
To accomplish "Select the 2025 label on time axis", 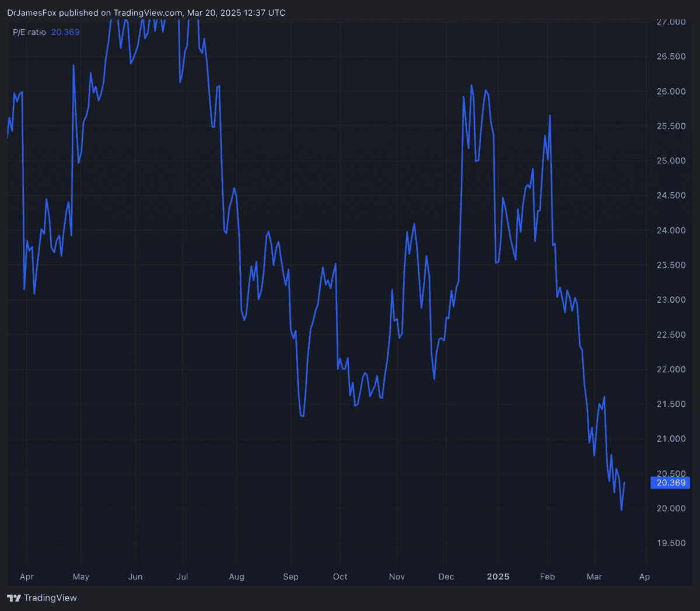I will coord(498,577).
